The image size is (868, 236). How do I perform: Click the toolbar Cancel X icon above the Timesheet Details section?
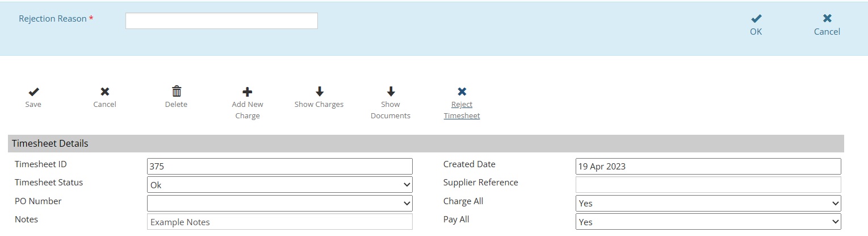[x=105, y=92]
